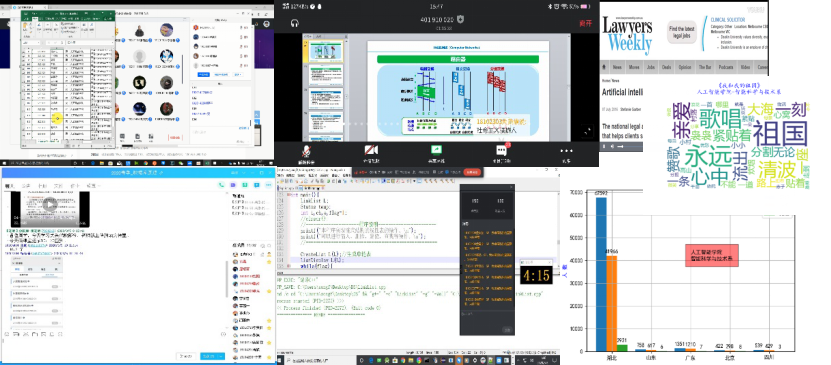Toggle the fullscreen arrows on shared slide
This screenshot has width=831, height=365.
pos(587,130)
